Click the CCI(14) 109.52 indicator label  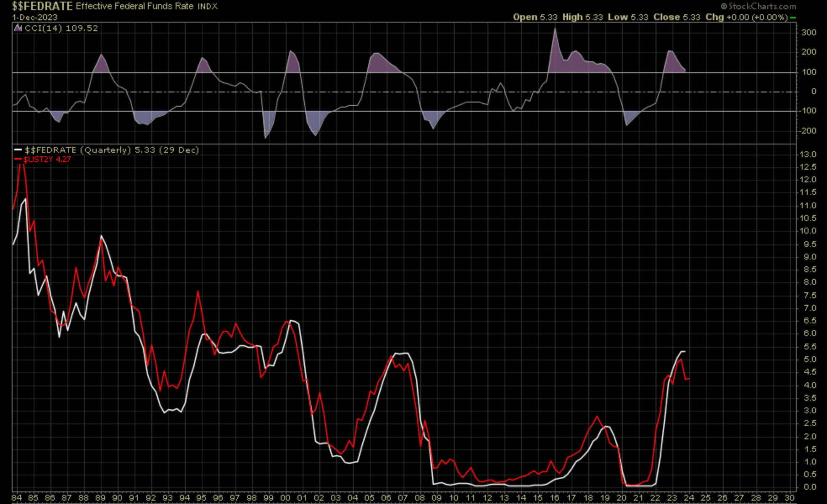pyautogui.click(x=61, y=28)
